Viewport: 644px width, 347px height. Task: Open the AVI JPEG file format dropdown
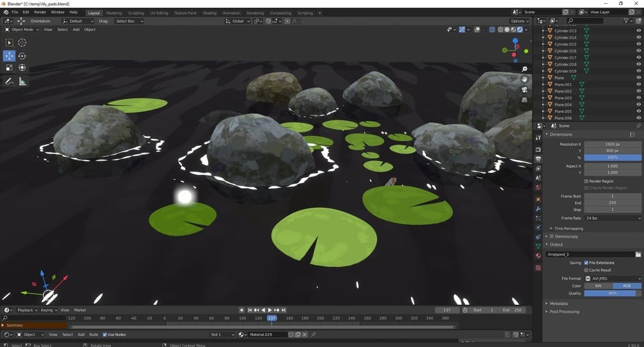(x=613, y=278)
